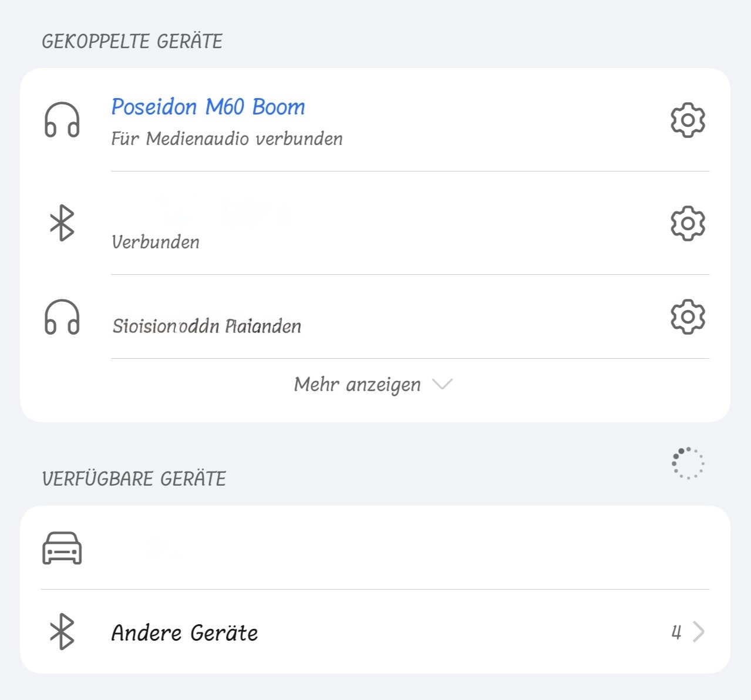Tap the Bluetooth icon beside the 'Verbunden' device

pyautogui.click(x=62, y=223)
